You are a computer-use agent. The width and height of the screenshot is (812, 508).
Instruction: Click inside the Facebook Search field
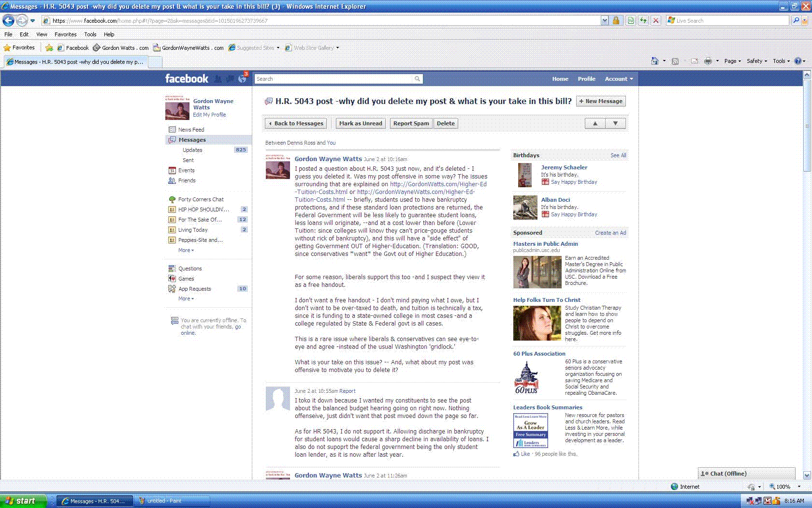tap(333, 79)
